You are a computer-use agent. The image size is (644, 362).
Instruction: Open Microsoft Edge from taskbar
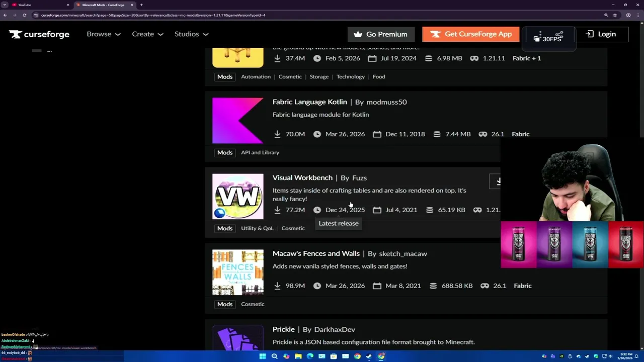310,356
